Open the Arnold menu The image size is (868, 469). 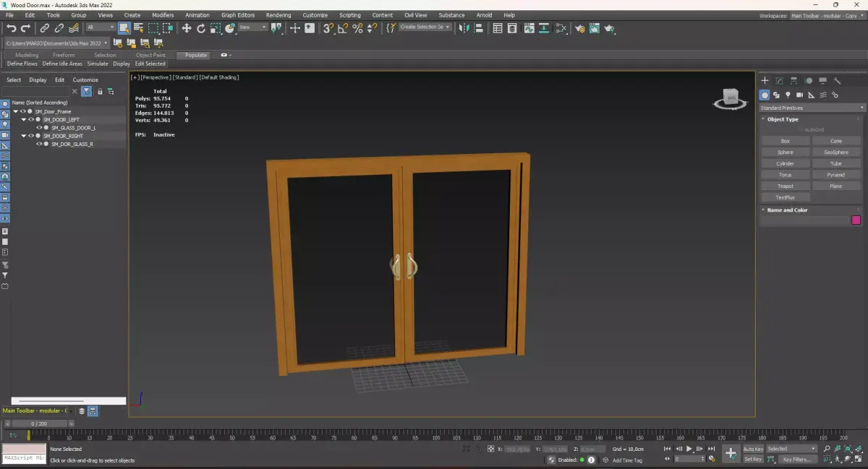(x=484, y=15)
